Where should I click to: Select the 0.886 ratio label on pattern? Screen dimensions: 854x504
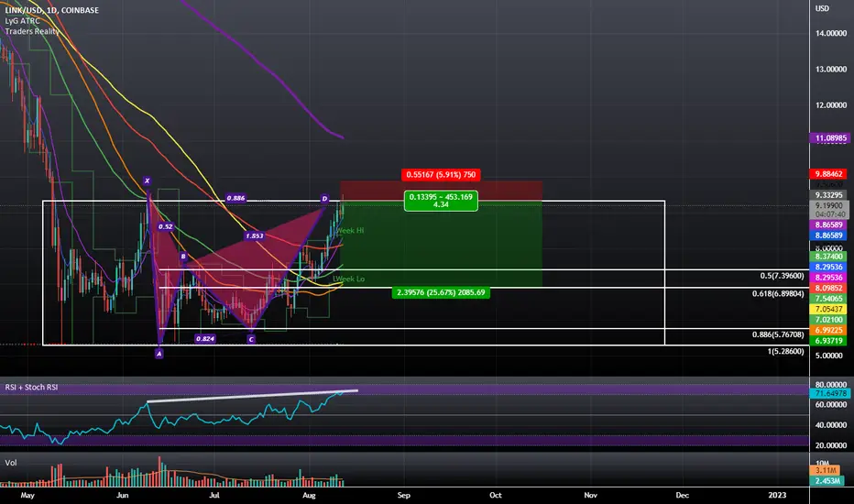tap(235, 198)
